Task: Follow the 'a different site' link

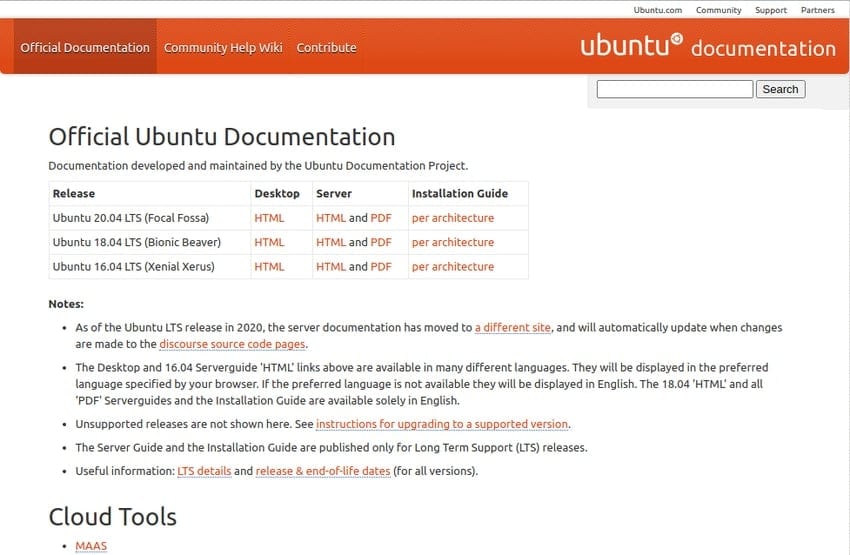Action: (x=513, y=327)
